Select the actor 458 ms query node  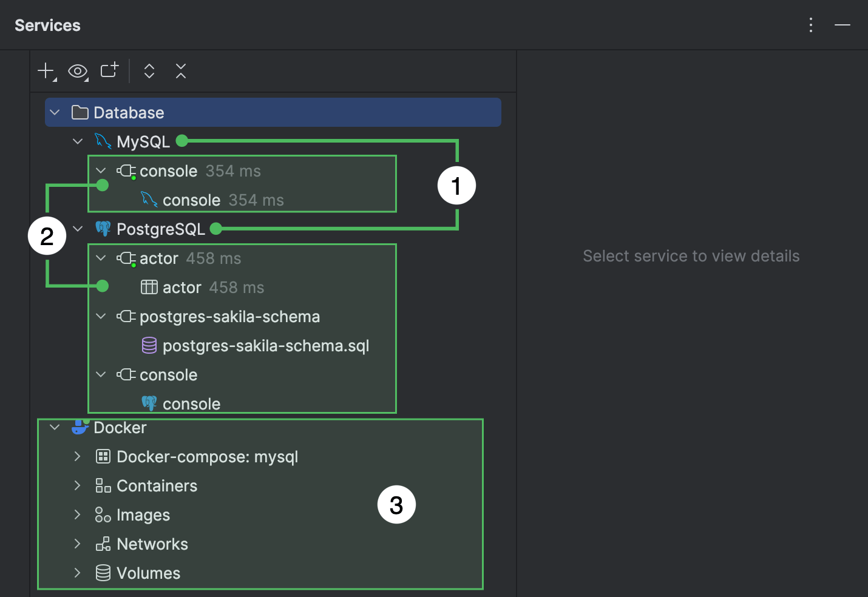click(159, 258)
